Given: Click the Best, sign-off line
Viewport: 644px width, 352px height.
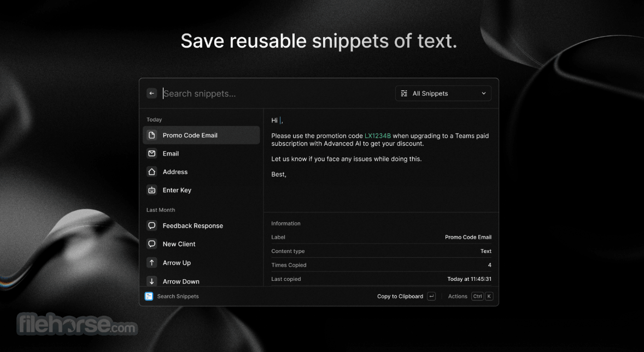Looking at the screenshot, I should (279, 174).
